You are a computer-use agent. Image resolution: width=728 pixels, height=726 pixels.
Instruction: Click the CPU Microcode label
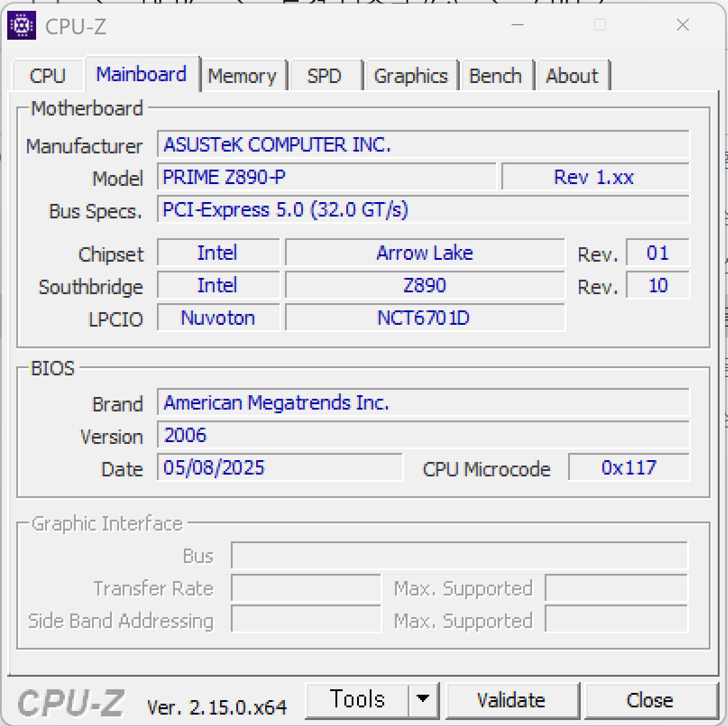(x=486, y=469)
